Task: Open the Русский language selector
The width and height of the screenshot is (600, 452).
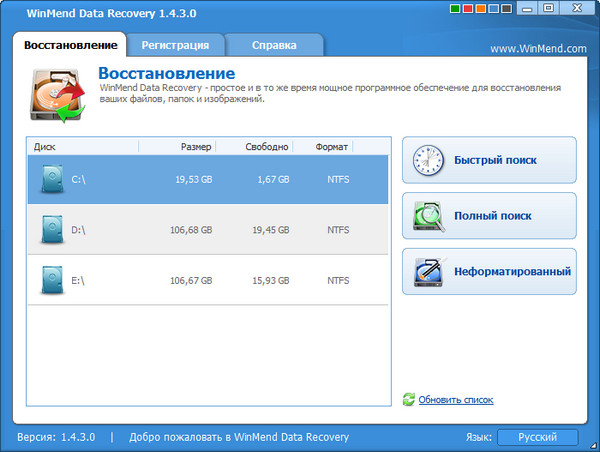Action: 537,437
